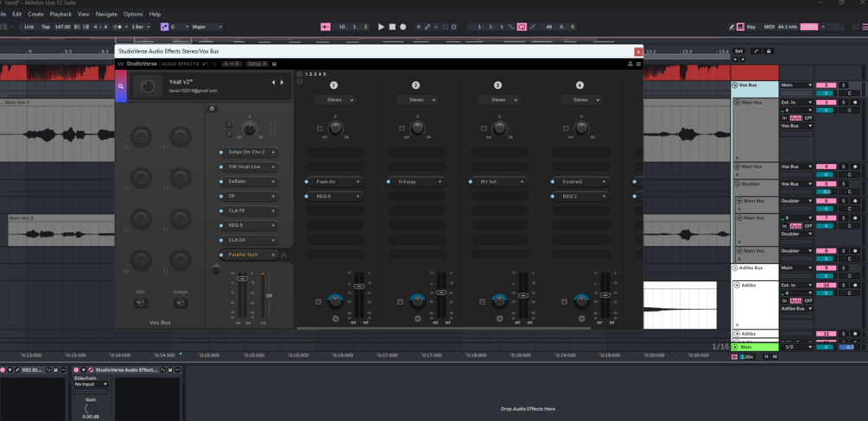Solo the Vox Bus track
This screenshot has height=421, width=868.
pyautogui.click(x=844, y=85)
